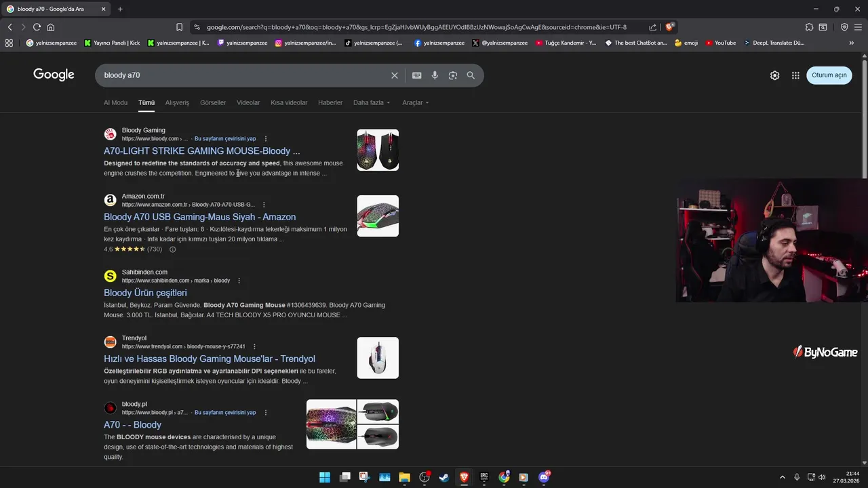
Task: Click the share icon in address bar
Action: tap(652, 27)
